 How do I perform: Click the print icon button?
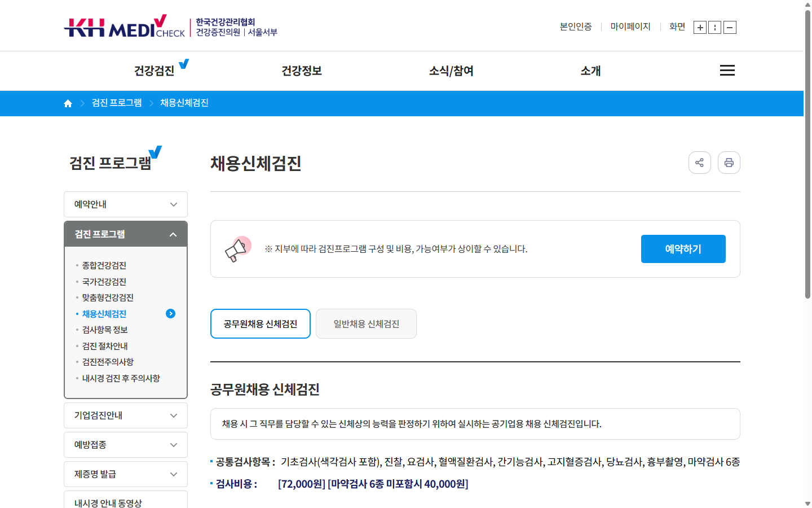[x=729, y=163]
